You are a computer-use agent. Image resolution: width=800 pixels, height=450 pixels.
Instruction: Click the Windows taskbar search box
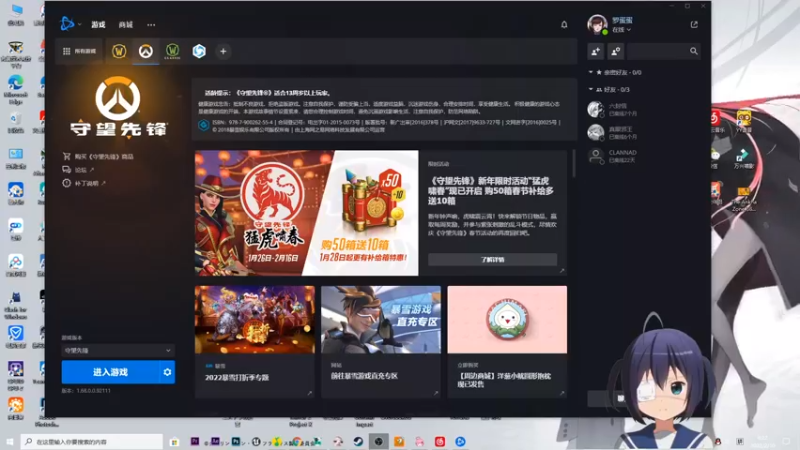pos(92,442)
